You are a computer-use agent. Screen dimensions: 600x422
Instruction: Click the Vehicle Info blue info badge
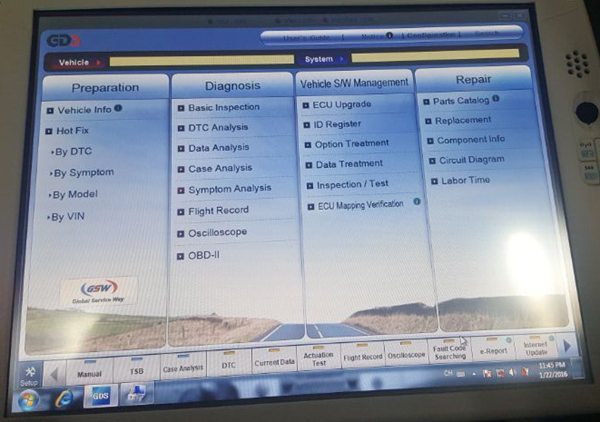click(118, 108)
